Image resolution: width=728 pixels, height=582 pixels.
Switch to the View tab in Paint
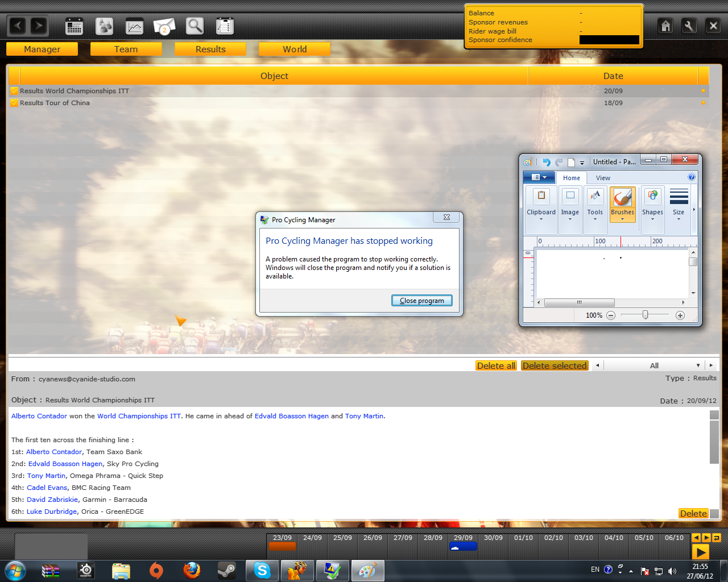[x=603, y=178]
